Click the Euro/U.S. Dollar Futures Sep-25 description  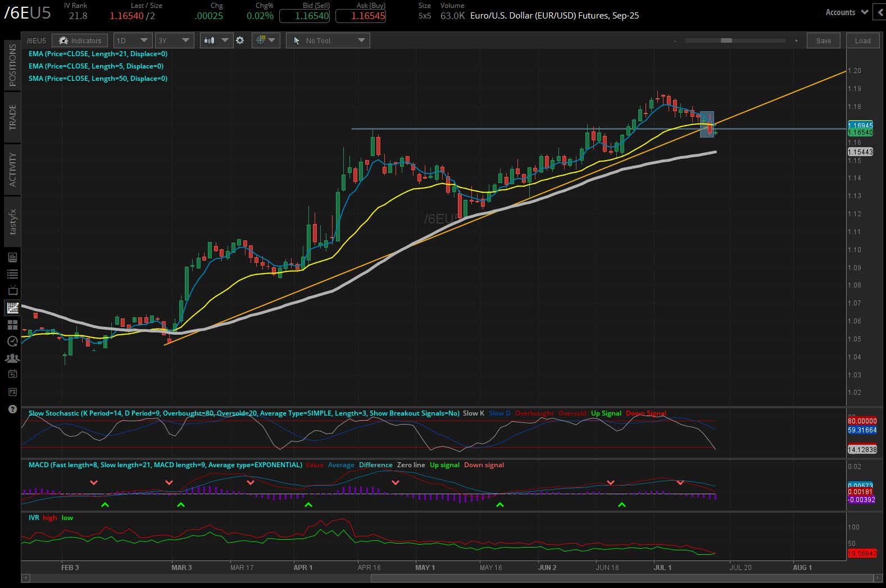coord(555,16)
